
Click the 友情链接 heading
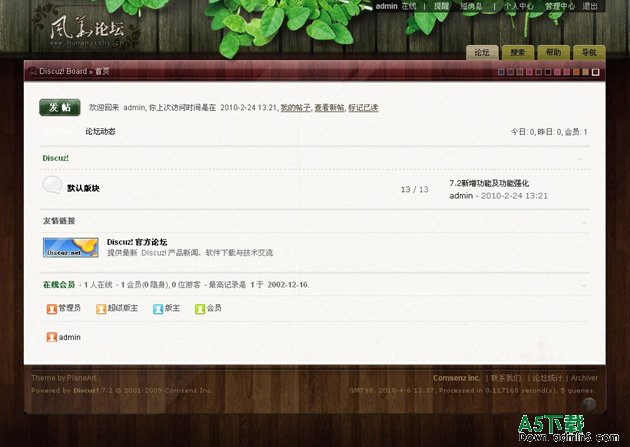[59, 221]
